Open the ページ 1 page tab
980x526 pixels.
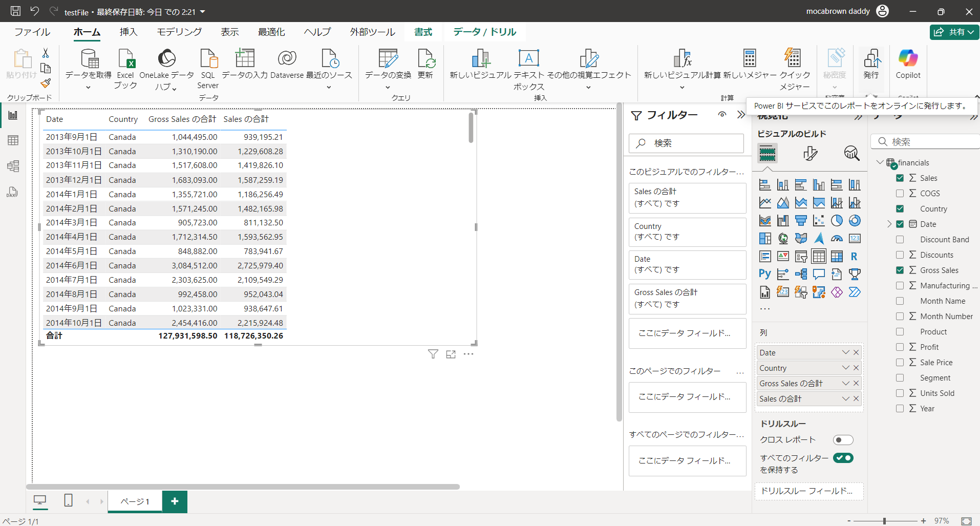click(135, 501)
